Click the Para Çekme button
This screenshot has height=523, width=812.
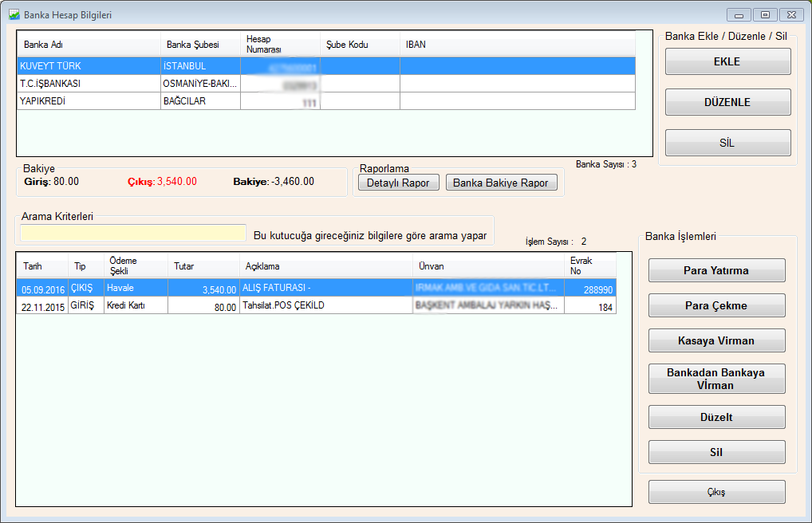pos(717,305)
